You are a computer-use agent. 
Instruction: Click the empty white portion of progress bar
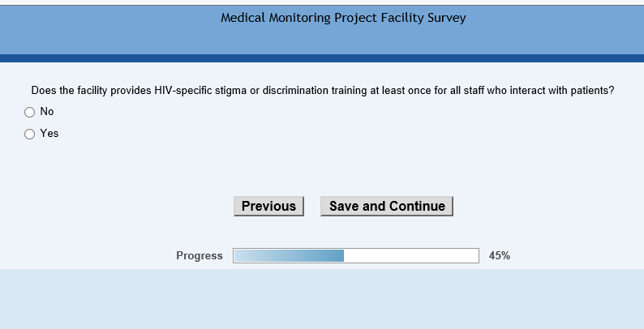click(x=410, y=256)
